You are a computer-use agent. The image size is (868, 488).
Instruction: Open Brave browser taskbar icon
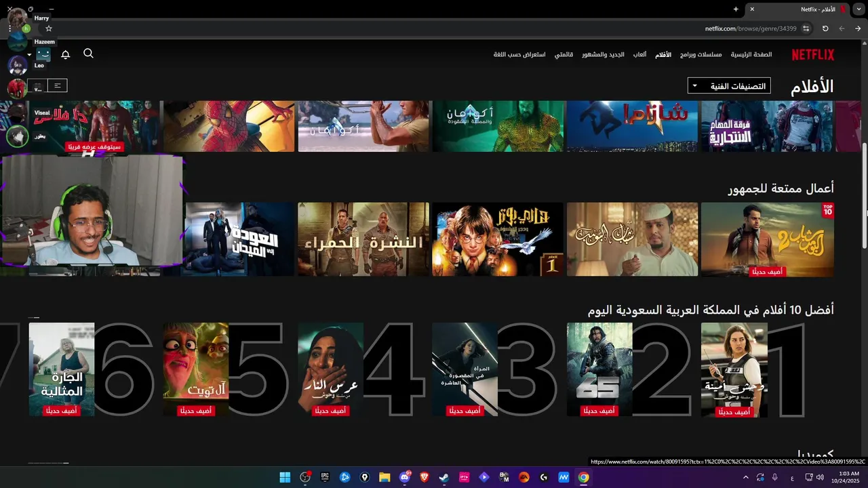425,477
